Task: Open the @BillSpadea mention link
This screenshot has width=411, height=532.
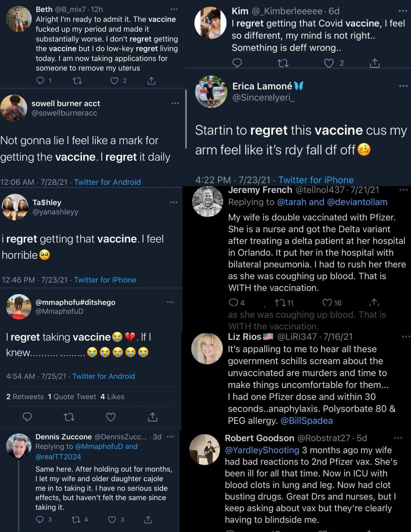Action: point(307,421)
